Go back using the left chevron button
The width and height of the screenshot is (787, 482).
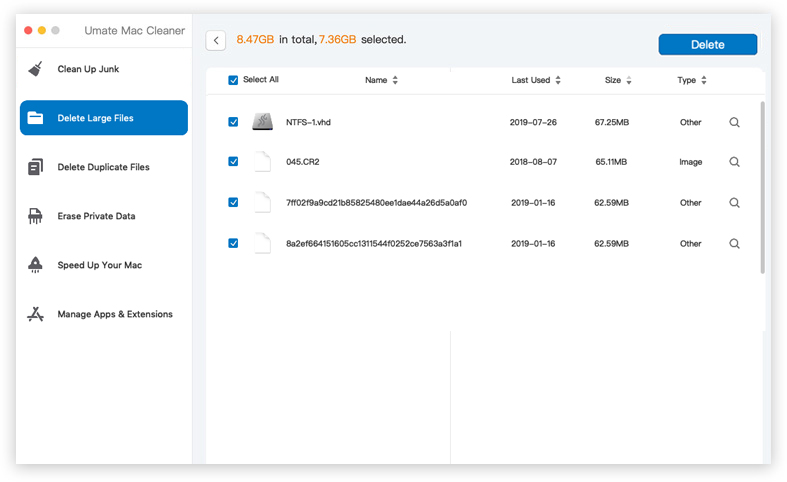click(216, 41)
